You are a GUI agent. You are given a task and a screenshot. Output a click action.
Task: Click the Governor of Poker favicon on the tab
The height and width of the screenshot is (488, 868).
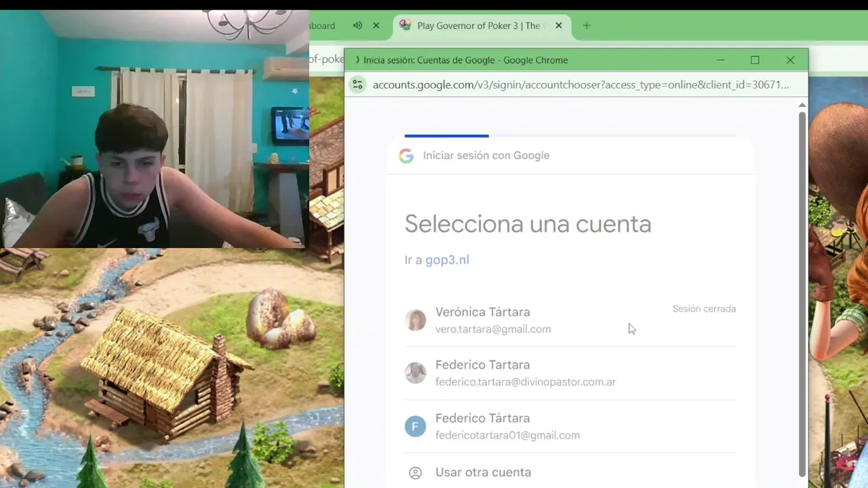tap(405, 25)
